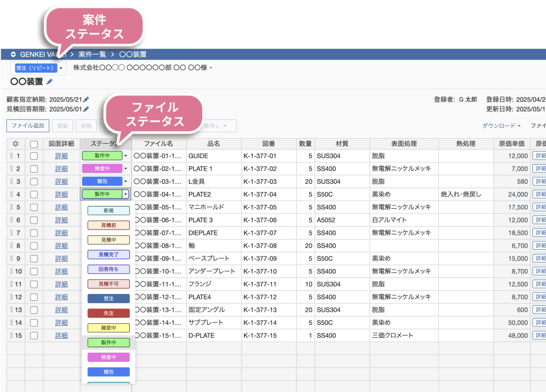Select the K-1-377-09 drawing number cell
This screenshot has width=546, height=392.
click(269, 258)
